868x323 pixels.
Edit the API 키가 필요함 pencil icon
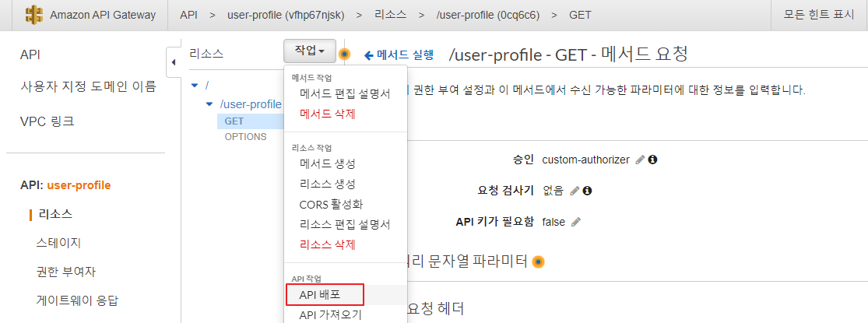click(x=576, y=222)
